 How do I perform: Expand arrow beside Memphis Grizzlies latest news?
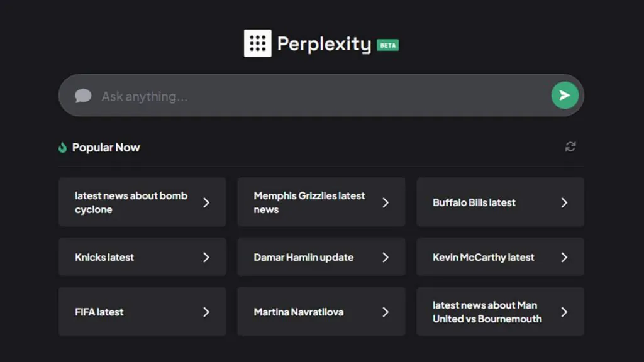pos(386,202)
